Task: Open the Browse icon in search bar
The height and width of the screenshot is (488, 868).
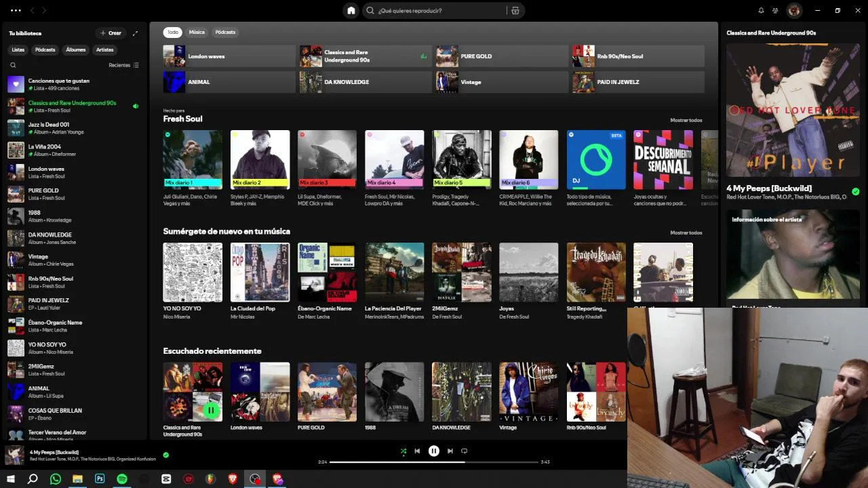Action: point(515,10)
